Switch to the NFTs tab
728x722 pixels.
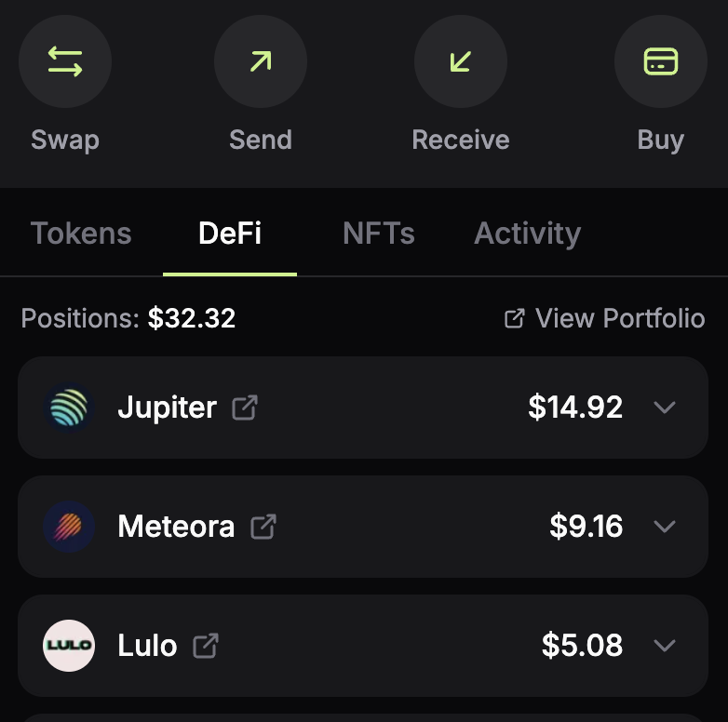pyautogui.click(x=378, y=234)
